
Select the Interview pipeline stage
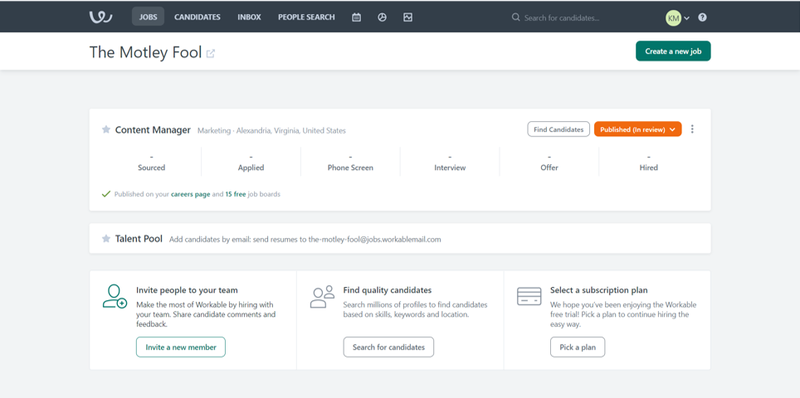point(450,162)
